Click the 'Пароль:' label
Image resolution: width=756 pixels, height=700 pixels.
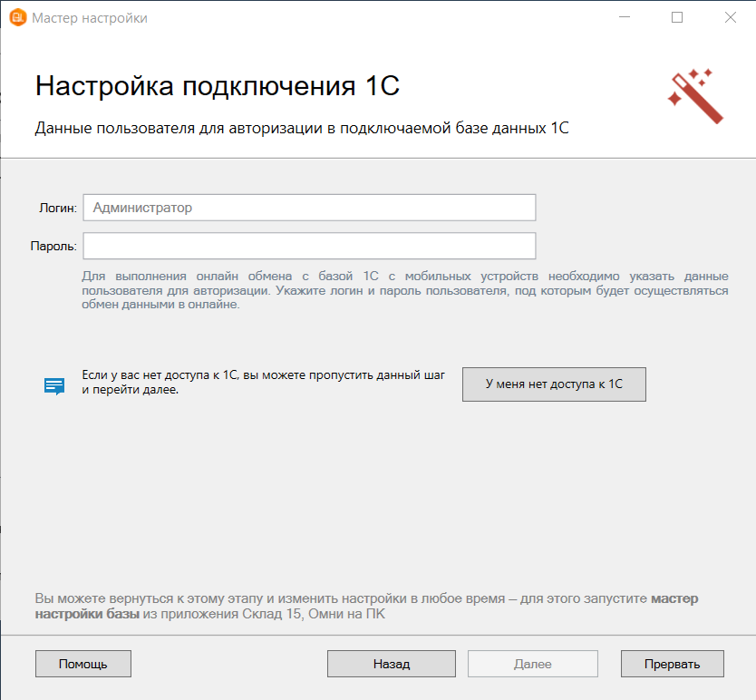(x=53, y=246)
